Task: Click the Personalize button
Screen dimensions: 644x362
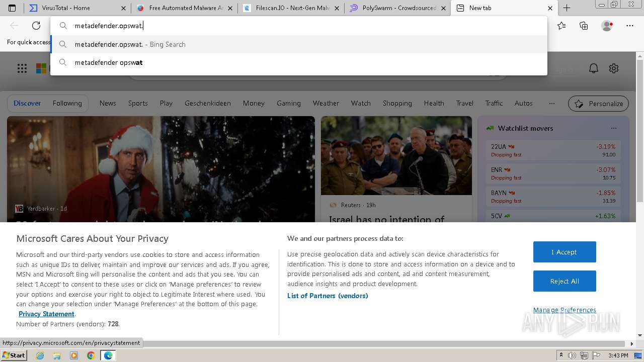Action: tap(599, 104)
